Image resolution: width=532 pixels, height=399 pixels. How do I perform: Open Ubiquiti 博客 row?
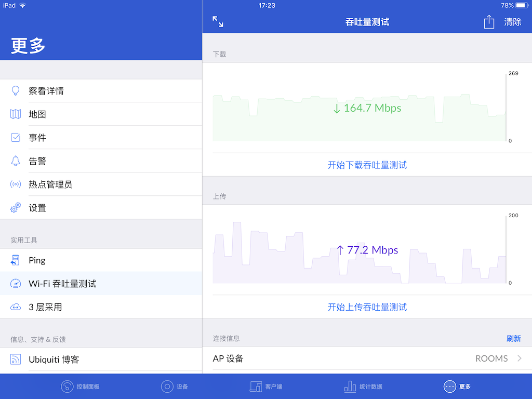101,360
